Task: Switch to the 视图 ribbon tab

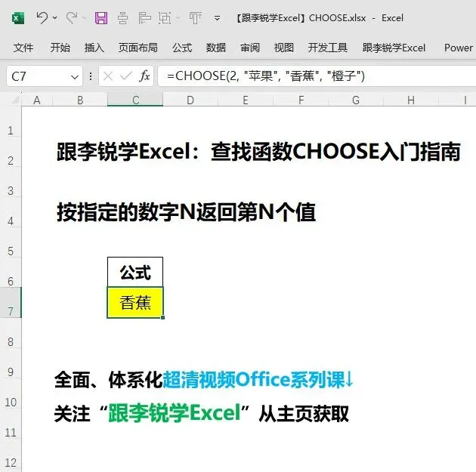Action: [x=284, y=48]
